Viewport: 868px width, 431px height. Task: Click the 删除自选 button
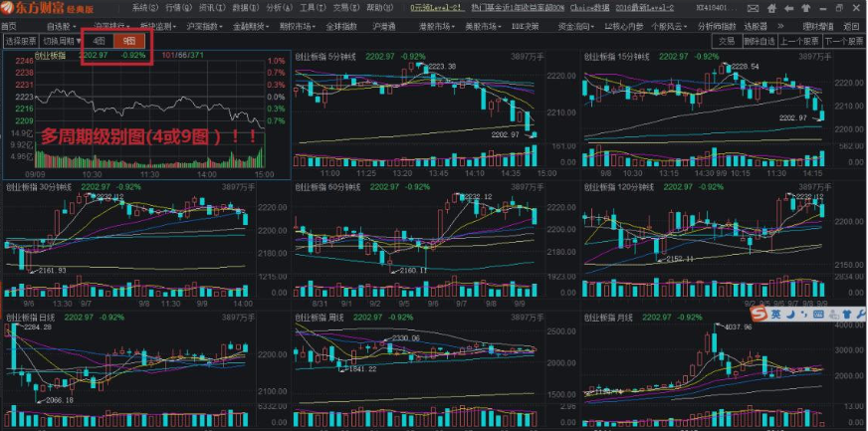759,41
